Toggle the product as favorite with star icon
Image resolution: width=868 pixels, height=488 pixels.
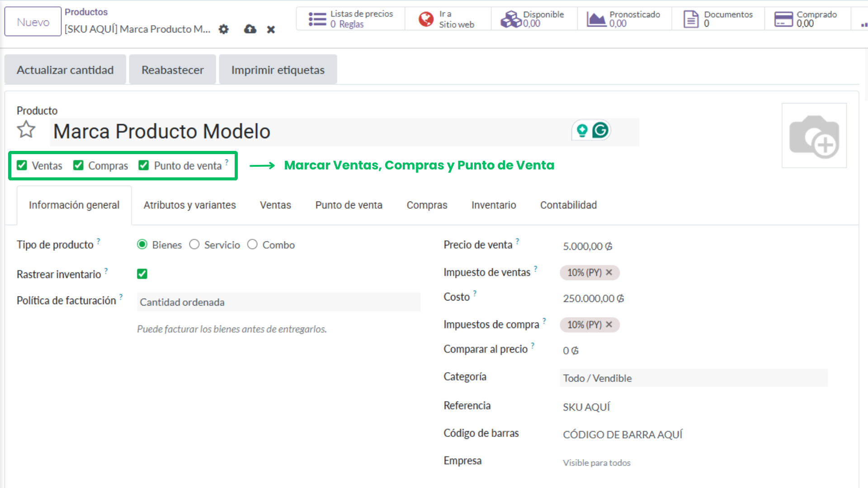pos(26,130)
